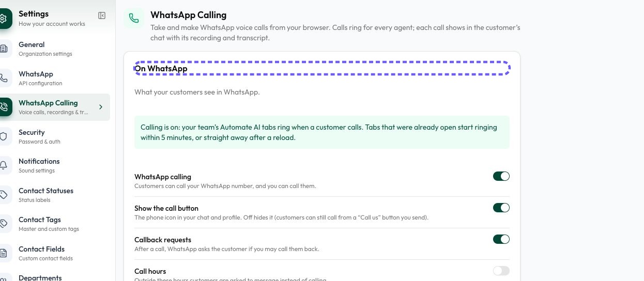The image size is (644, 281).
Task: Click the Notifications bell icon
Action: (4, 165)
